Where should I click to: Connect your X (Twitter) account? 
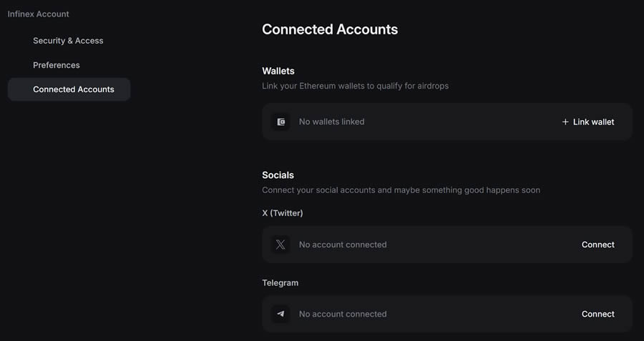click(x=597, y=244)
